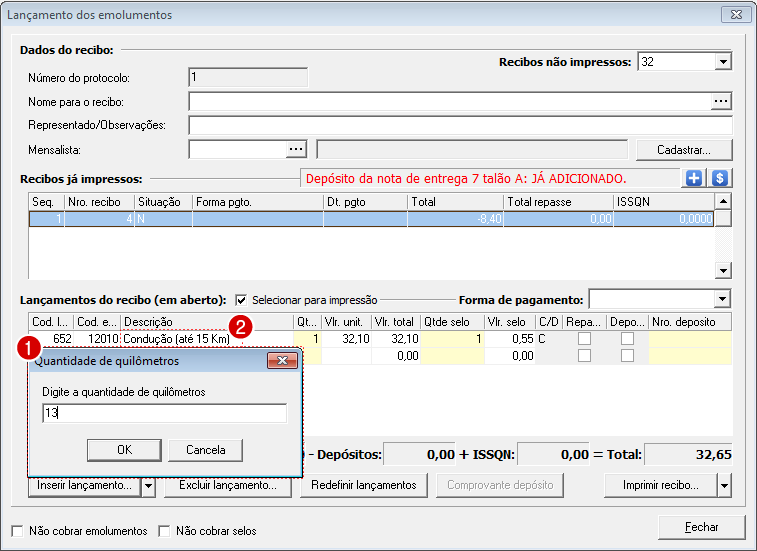Screen dimensions: 757x551
Task: Click Cancela in the kilometers dialog
Action: pos(206,450)
